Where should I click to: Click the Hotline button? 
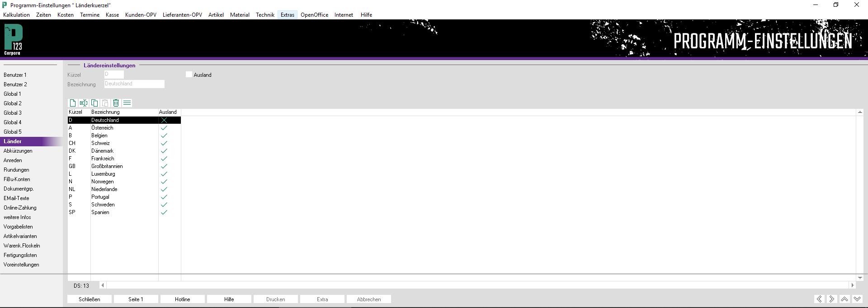[183, 299]
